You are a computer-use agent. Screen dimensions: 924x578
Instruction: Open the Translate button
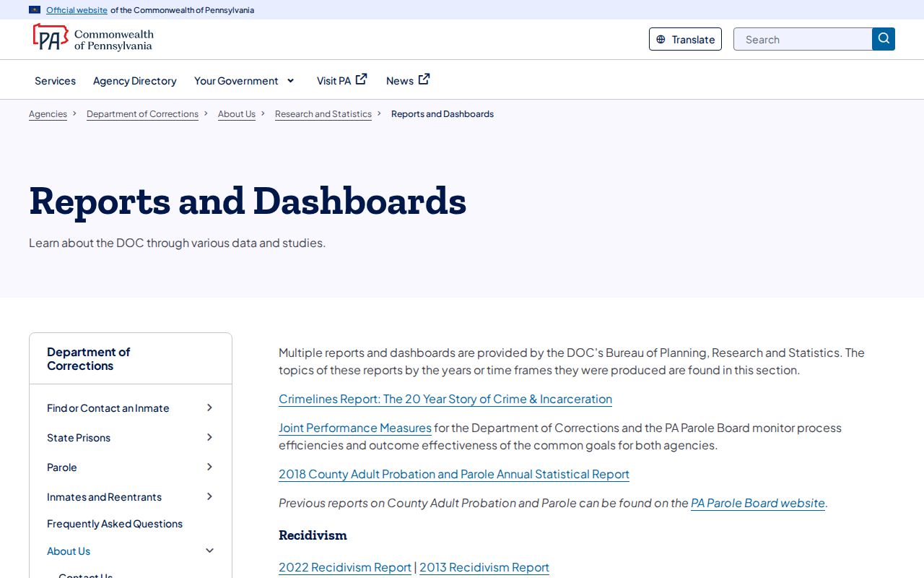[x=685, y=39]
